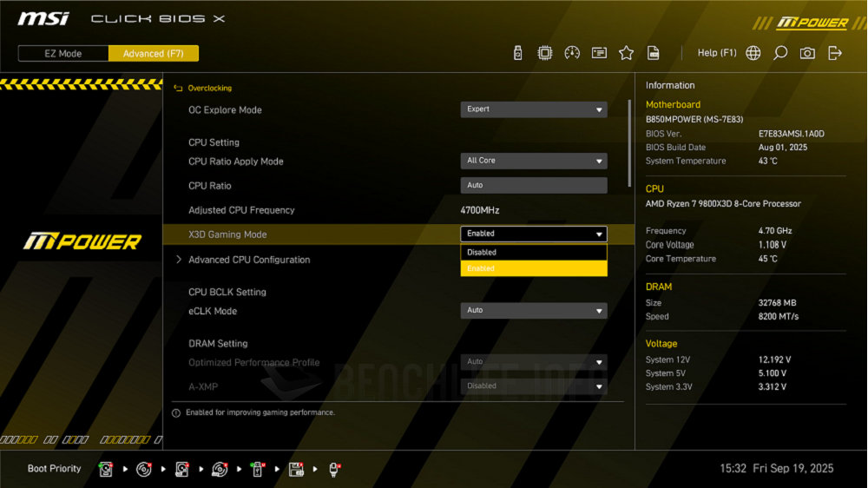Click the Boot Priority label
868x488 pixels.
(x=54, y=469)
